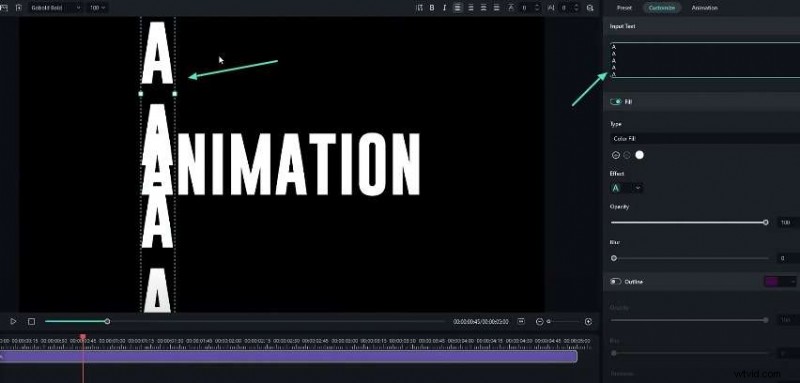Click the selected Effect preset letter A icon
Screen dimensions: 800x383
click(x=616, y=188)
